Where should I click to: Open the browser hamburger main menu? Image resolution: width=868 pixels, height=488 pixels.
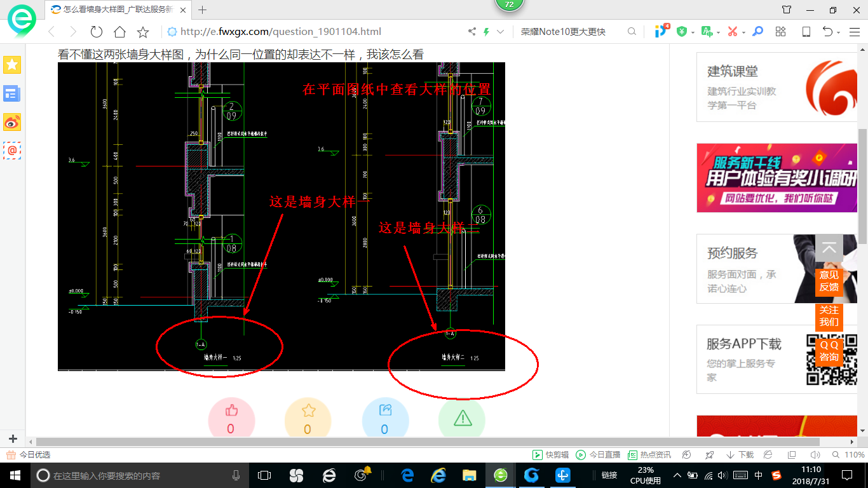(x=855, y=32)
